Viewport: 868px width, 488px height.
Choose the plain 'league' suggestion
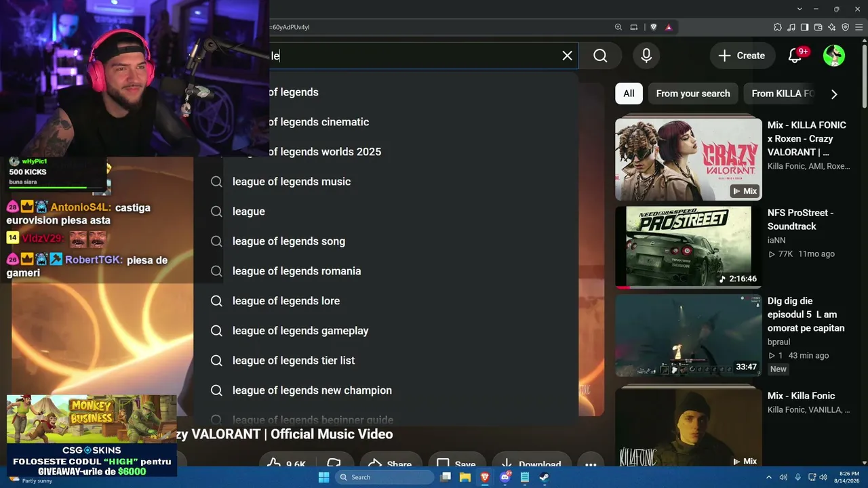pos(386,211)
